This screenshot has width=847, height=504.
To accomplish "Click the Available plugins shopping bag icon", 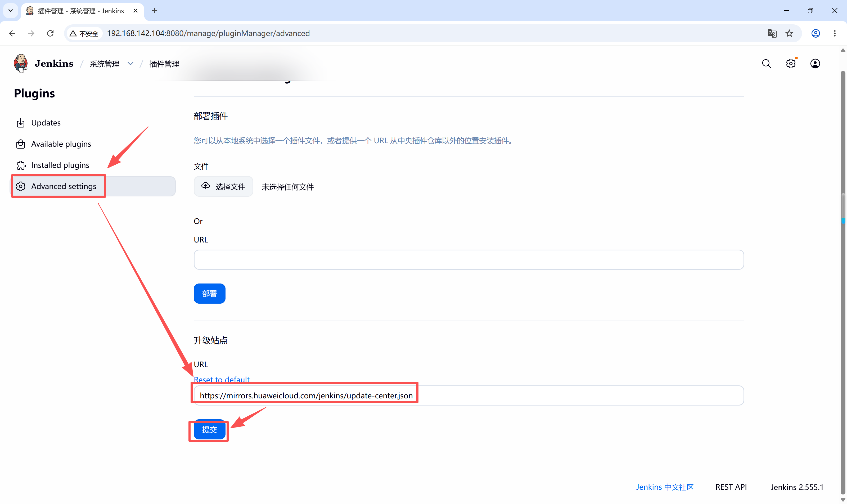I will click(21, 144).
